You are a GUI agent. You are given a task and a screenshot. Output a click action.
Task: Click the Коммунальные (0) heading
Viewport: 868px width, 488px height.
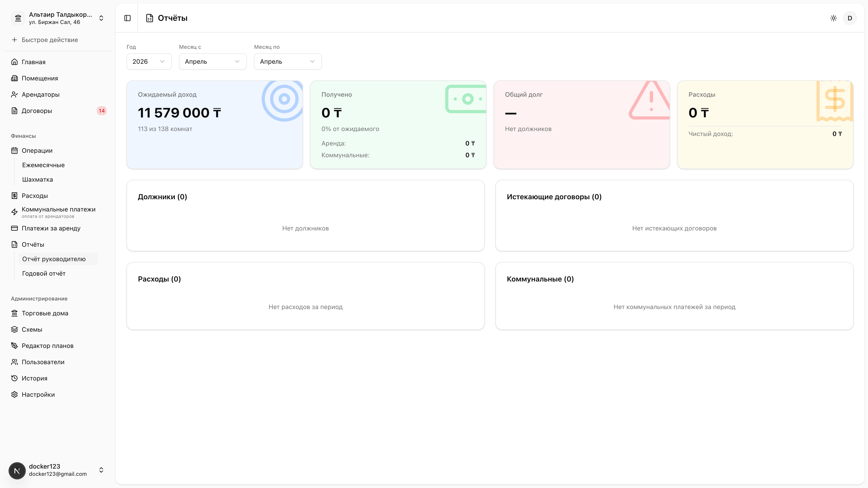click(540, 279)
